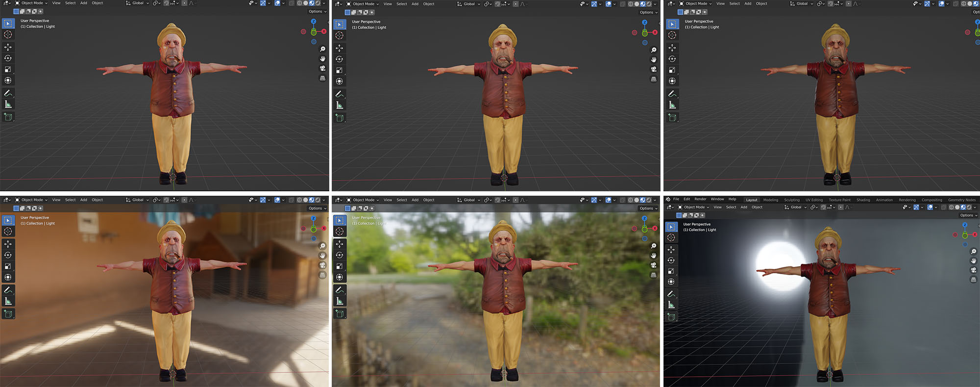Image resolution: width=980 pixels, height=387 pixels.
Task: Expand the Global orientation dropdown in bottom-middle viewport
Action: (x=469, y=200)
